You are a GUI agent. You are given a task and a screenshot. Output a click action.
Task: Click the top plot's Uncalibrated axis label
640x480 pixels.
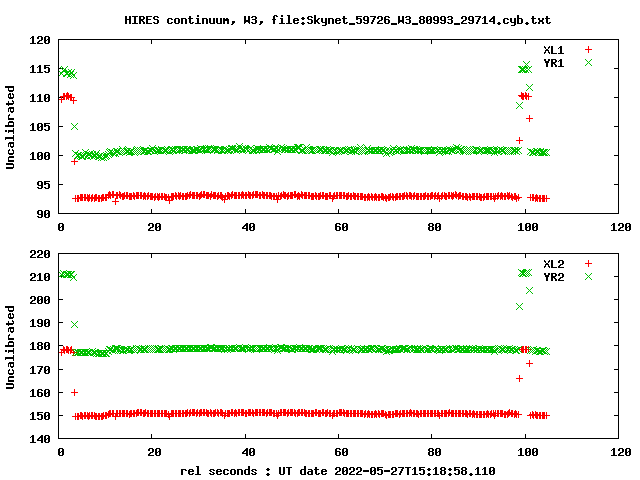(10, 127)
